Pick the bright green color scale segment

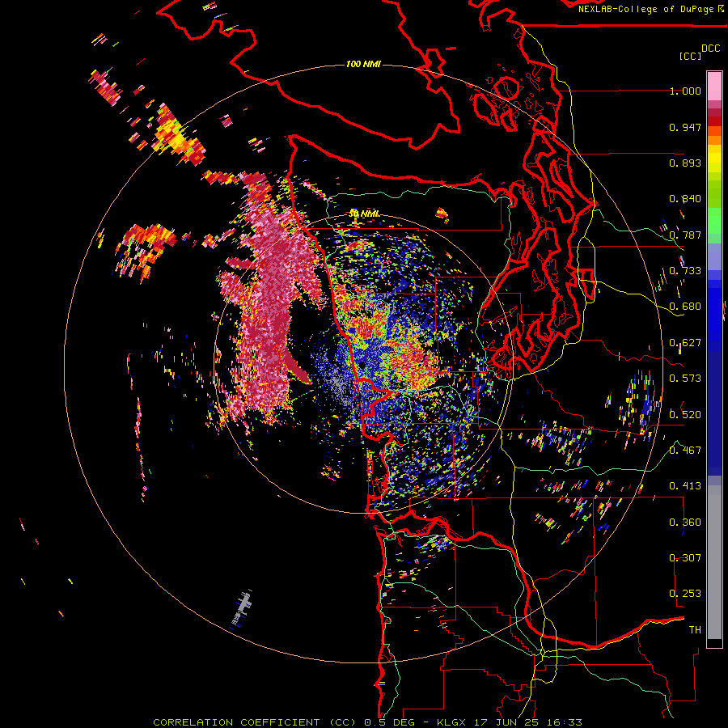[x=714, y=221]
